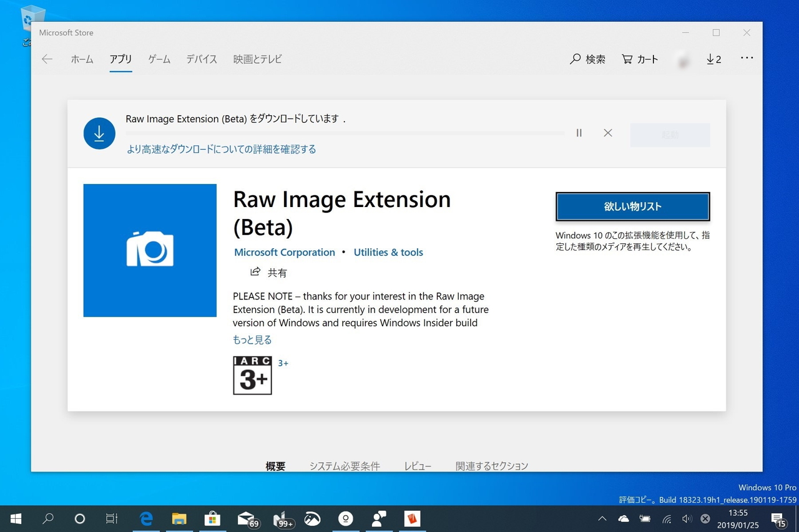
Task: Click the Raw Image Extension camera tile
Action: (150, 250)
